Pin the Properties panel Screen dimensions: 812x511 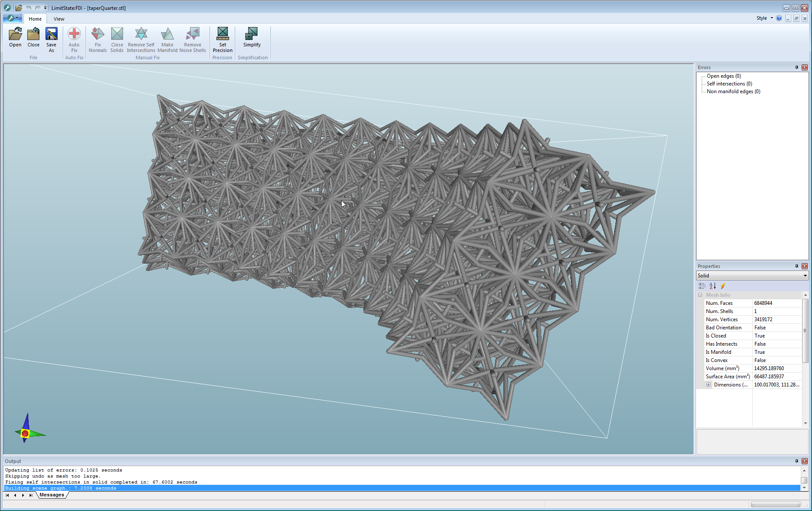point(797,266)
